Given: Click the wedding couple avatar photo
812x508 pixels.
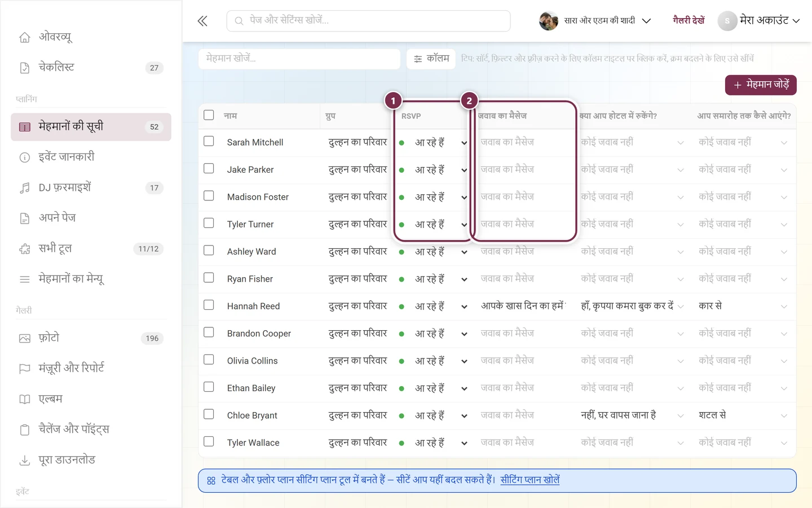Looking at the screenshot, I should pyautogui.click(x=549, y=21).
